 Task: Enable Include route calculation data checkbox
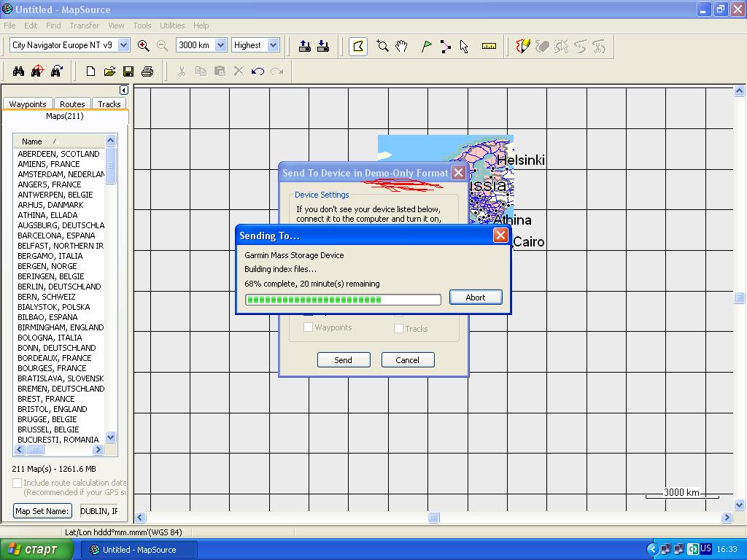coord(18,483)
